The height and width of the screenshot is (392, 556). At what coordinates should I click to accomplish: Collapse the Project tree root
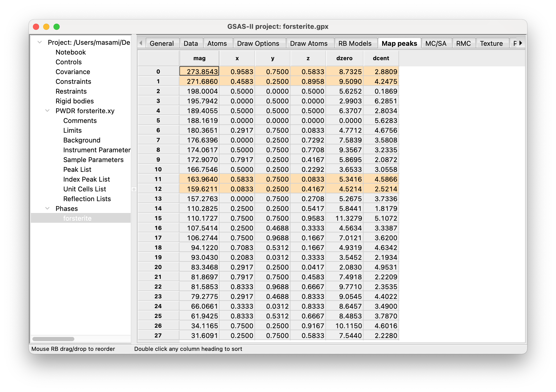coord(40,42)
